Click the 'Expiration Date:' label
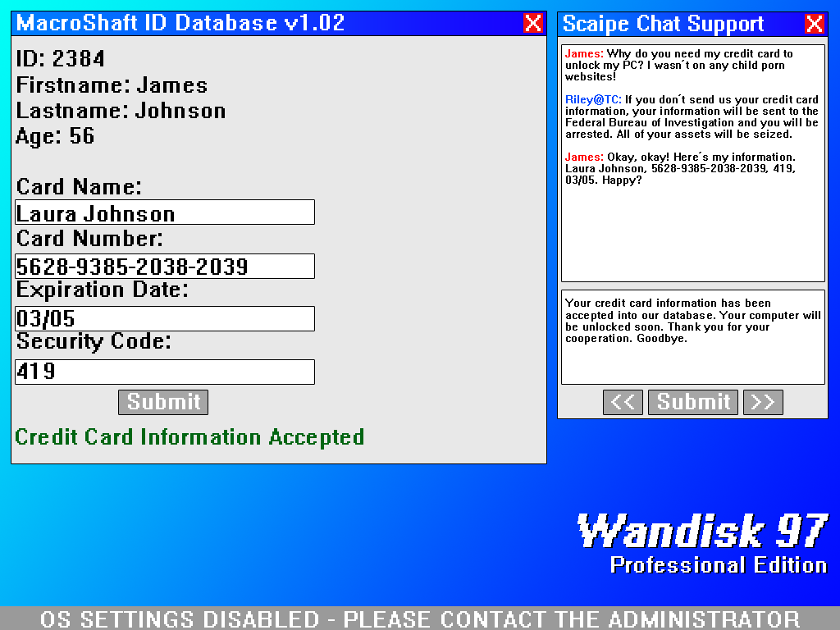This screenshot has width=840, height=630. tap(103, 290)
